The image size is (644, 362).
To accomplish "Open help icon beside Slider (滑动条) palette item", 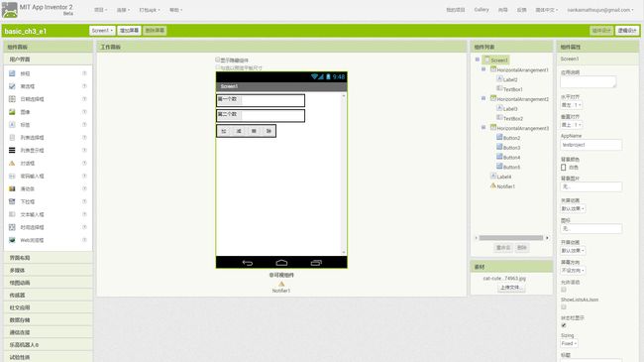I will click(x=84, y=188).
